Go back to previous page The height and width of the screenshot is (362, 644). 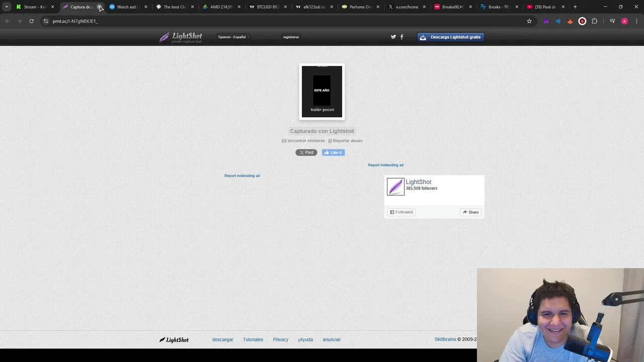click(x=7, y=21)
